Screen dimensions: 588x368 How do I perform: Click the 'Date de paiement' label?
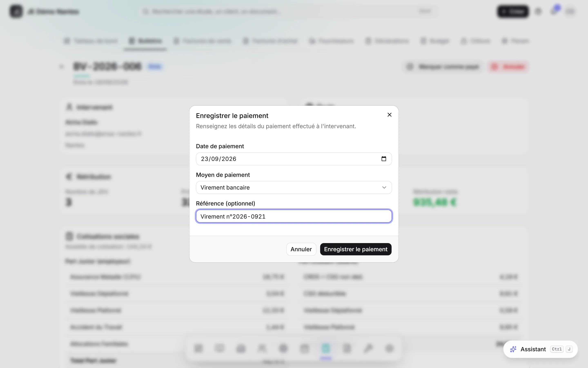(x=220, y=146)
